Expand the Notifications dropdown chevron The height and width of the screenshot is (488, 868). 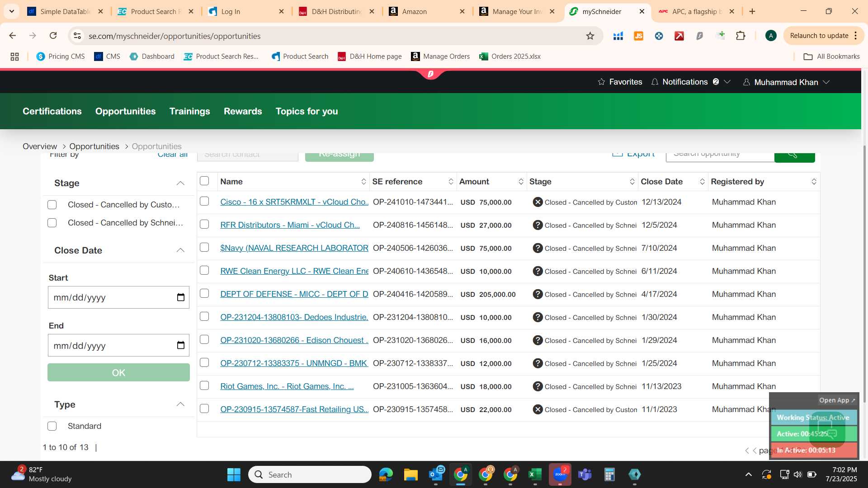[727, 82]
